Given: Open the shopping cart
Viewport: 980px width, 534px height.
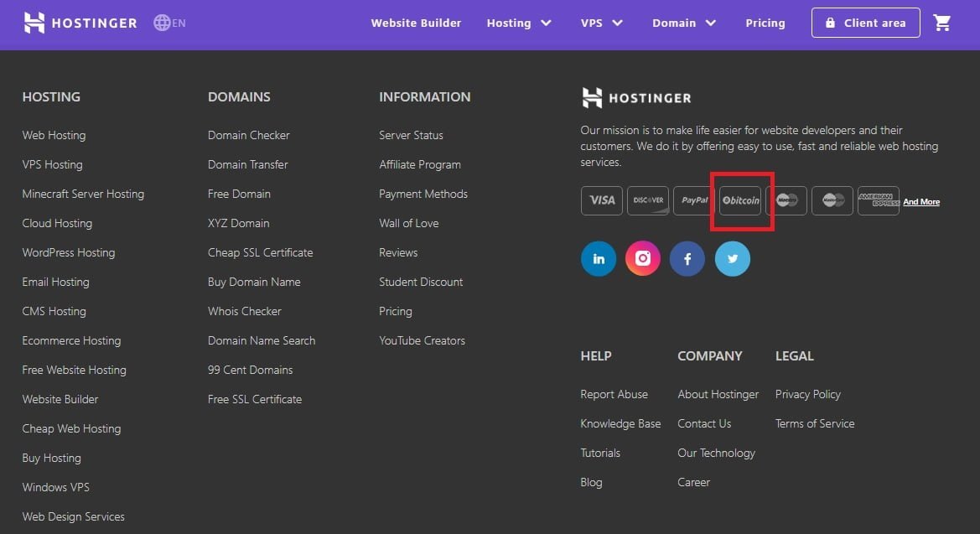Looking at the screenshot, I should [x=942, y=23].
